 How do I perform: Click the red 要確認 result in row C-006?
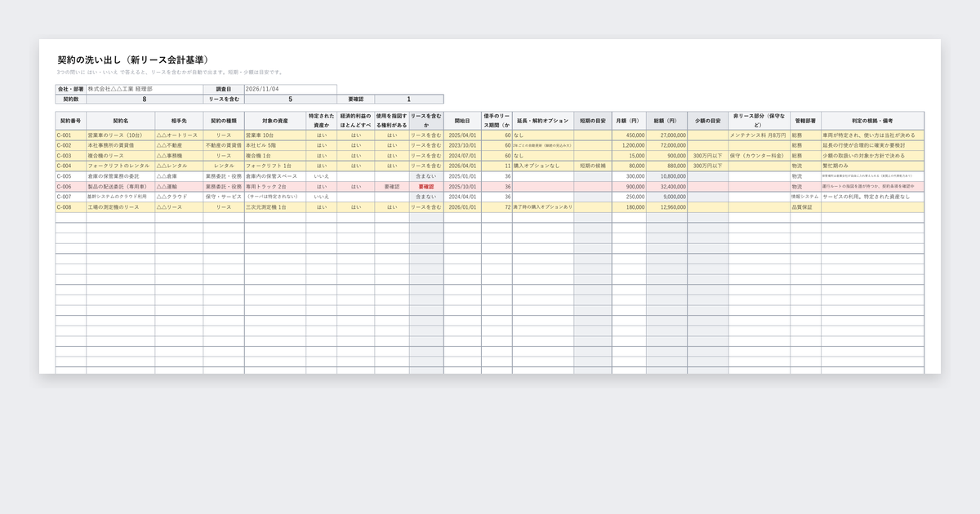[426, 187]
